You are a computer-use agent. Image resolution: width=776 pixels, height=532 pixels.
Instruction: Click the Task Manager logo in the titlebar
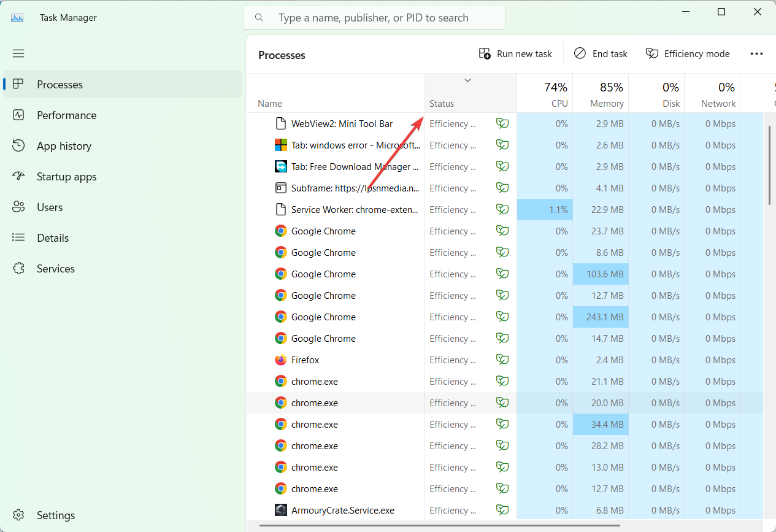16,17
